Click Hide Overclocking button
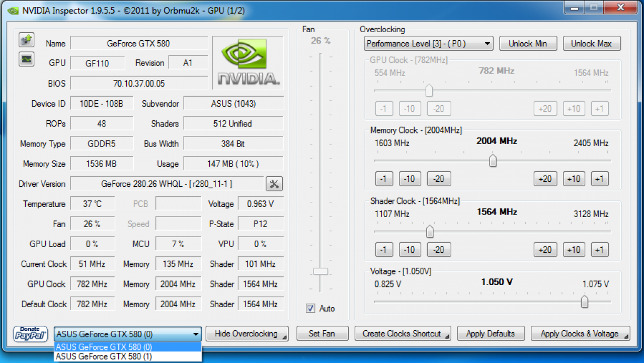The width and height of the screenshot is (644, 363). 247,333
